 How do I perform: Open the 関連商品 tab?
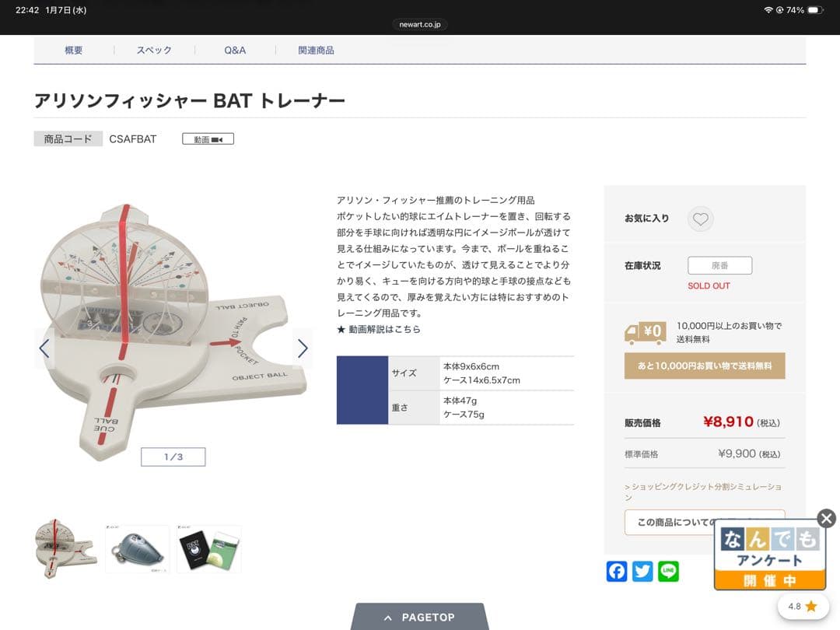(316, 50)
